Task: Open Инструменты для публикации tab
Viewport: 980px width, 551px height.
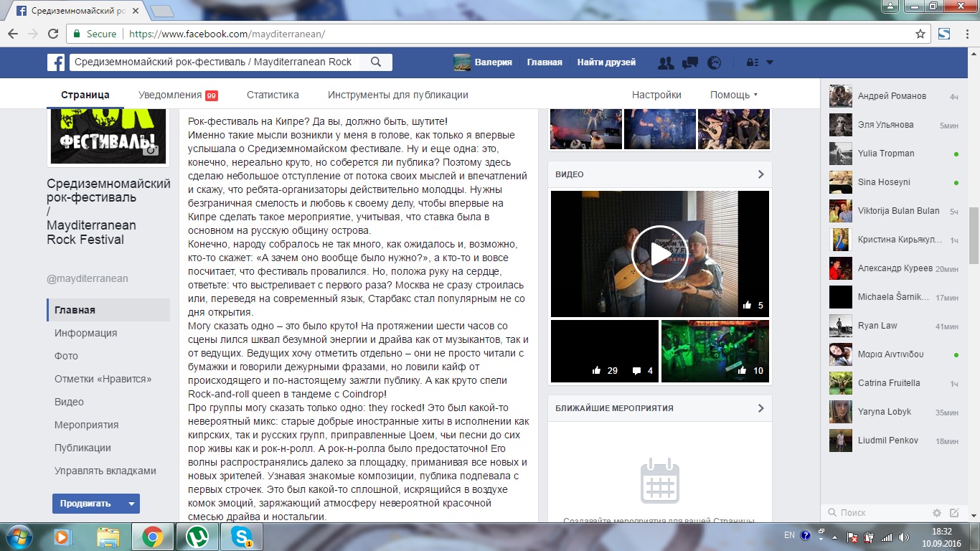Action: coord(398,95)
